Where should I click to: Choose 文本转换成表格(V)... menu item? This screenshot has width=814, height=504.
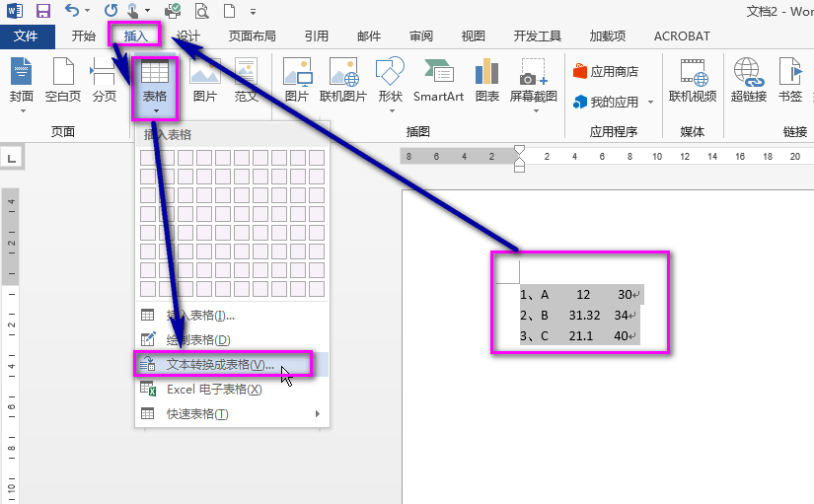(x=232, y=364)
